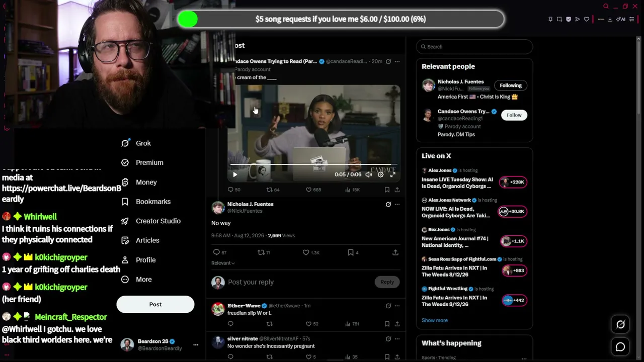Open the floating Messages chat button
The width and height of the screenshot is (644, 362).
(620, 347)
